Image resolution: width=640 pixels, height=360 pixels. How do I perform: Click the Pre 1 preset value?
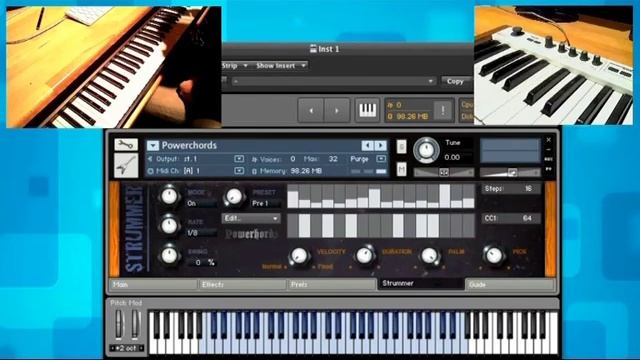[x=266, y=203]
